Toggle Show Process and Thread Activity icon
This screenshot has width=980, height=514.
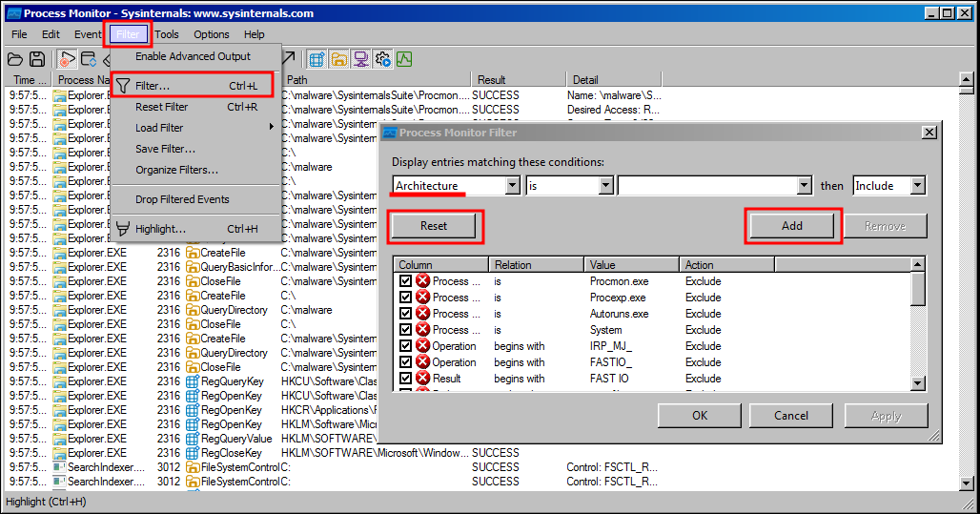tap(382, 59)
